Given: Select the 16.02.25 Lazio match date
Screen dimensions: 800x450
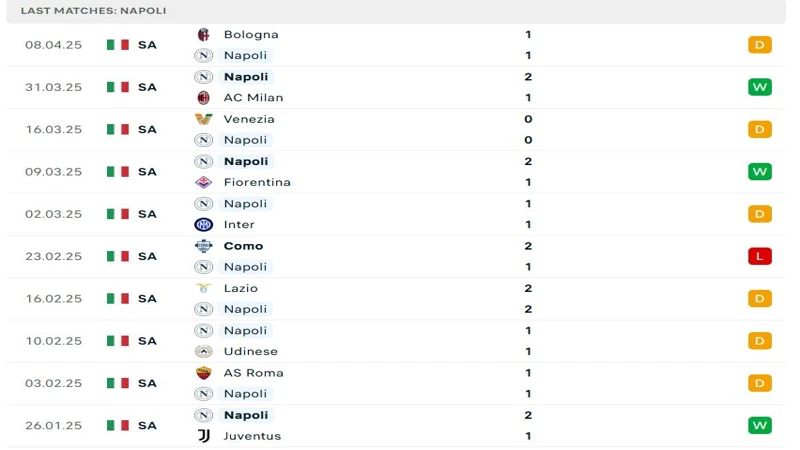Looking at the screenshot, I should coord(54,298).
